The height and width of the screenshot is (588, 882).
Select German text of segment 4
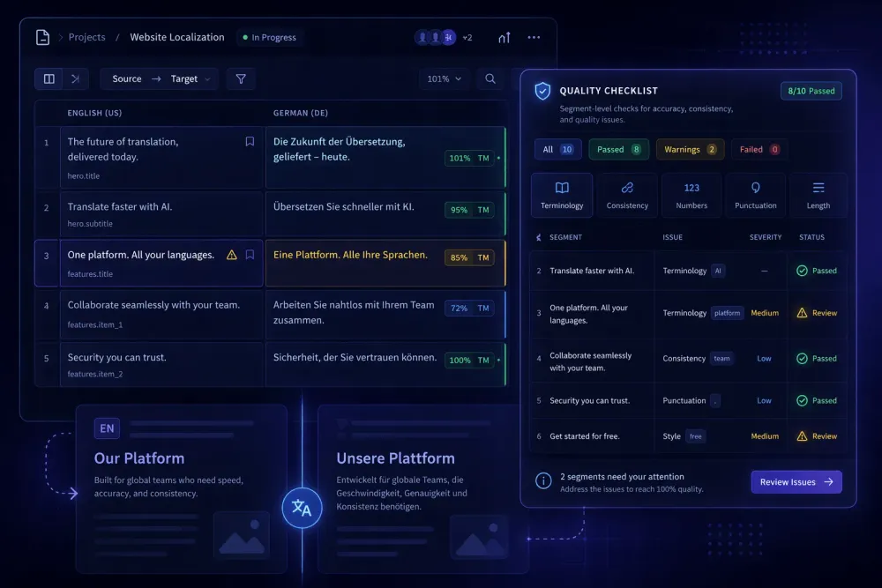[354, 312]
